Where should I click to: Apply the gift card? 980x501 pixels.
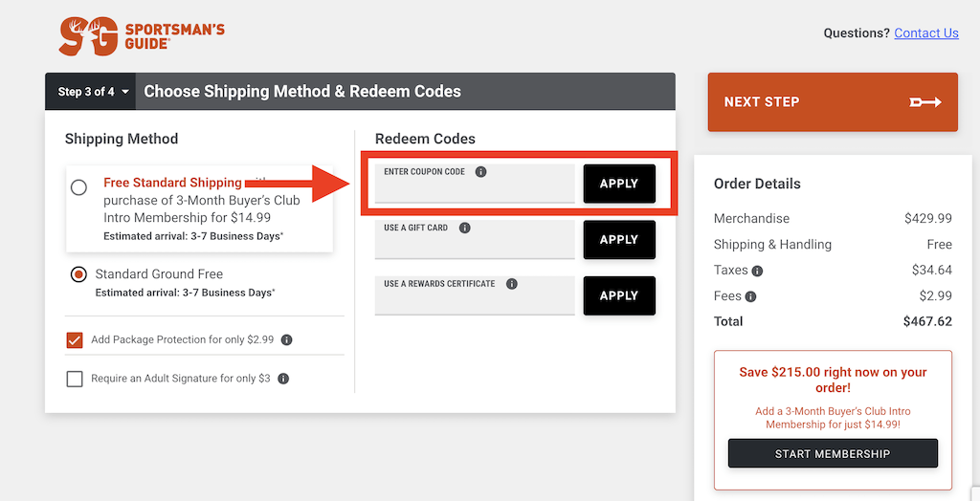click(619, 240)
